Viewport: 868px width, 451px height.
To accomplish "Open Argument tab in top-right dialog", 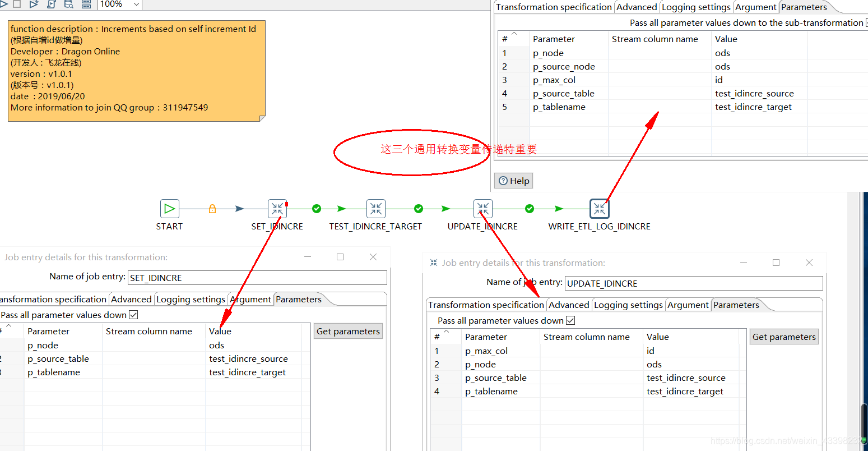I will [756, 7].
